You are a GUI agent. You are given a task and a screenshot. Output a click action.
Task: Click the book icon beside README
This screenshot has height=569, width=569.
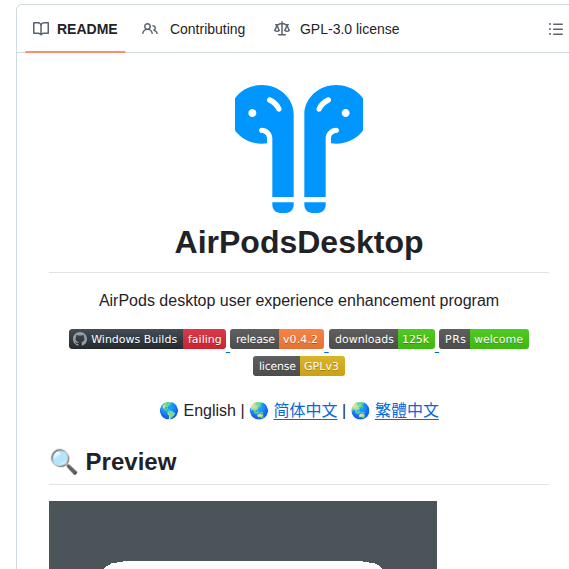(41, 29)
